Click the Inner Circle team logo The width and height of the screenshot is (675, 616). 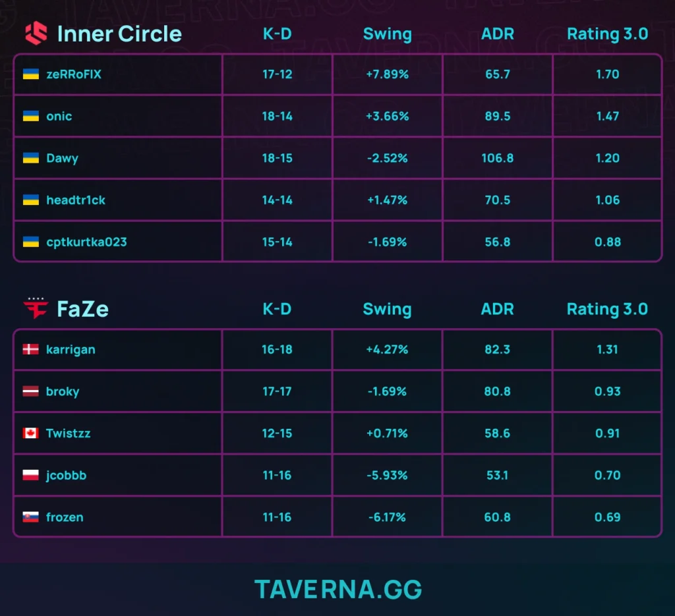[x=36, y=33]
